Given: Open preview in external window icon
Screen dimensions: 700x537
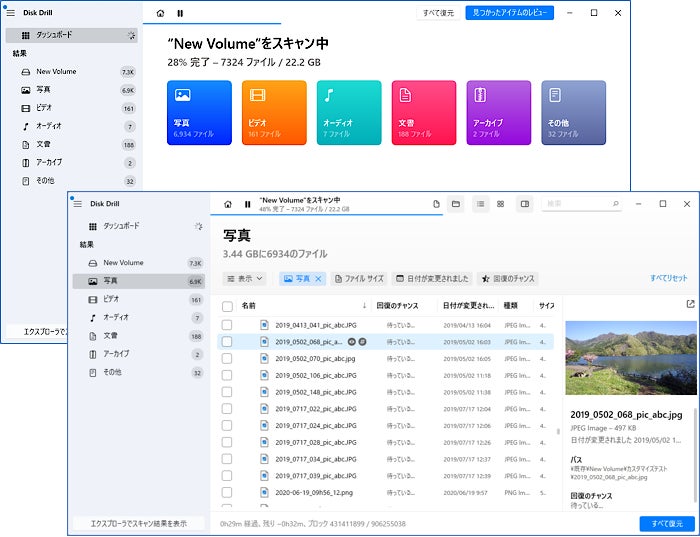Looking at the screenshot, I should pyautogui.click(x=689, y=304).
